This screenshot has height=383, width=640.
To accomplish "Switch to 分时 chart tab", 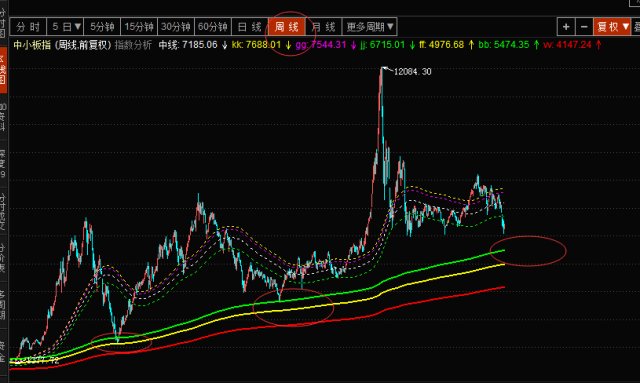I will click(28, 27).
